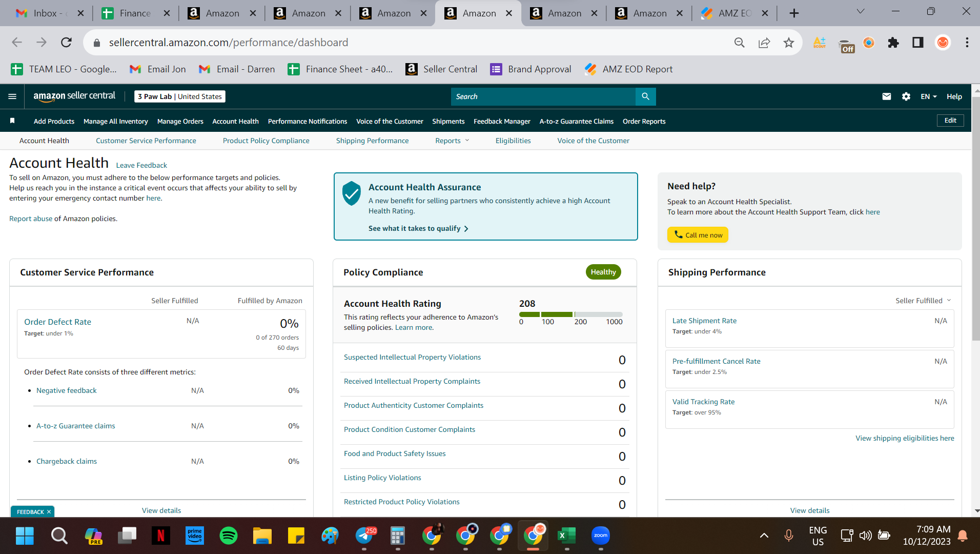The image size is (980, 554).
Task: Open the 3 Paw Lab marketplace switcher
Action: coord(180,96)
